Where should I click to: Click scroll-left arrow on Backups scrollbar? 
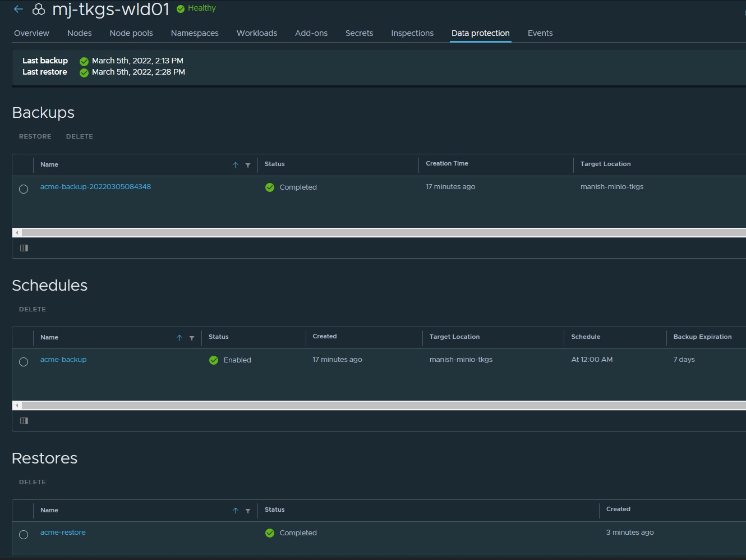point(17,232)
